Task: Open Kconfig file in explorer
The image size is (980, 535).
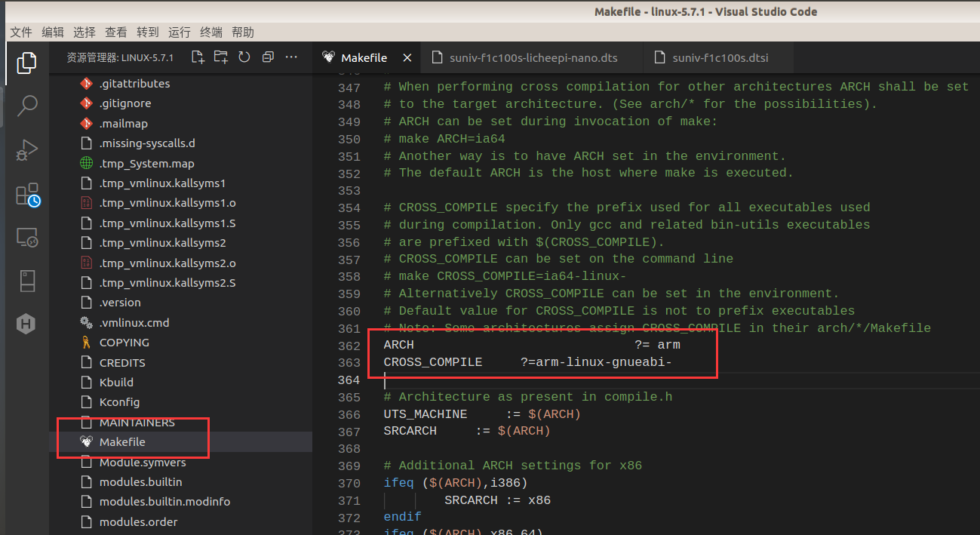Action: click(119, 402)
